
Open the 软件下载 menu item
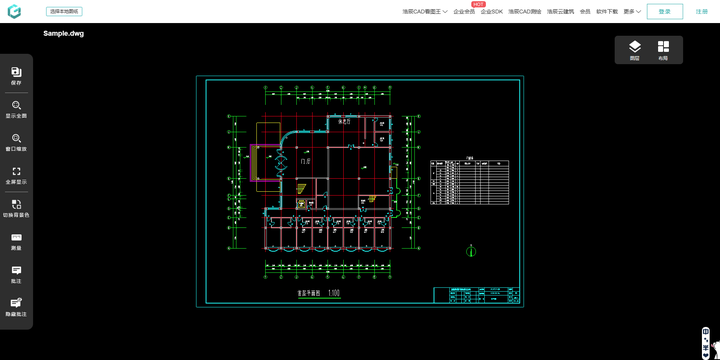(x=607, y=11)
